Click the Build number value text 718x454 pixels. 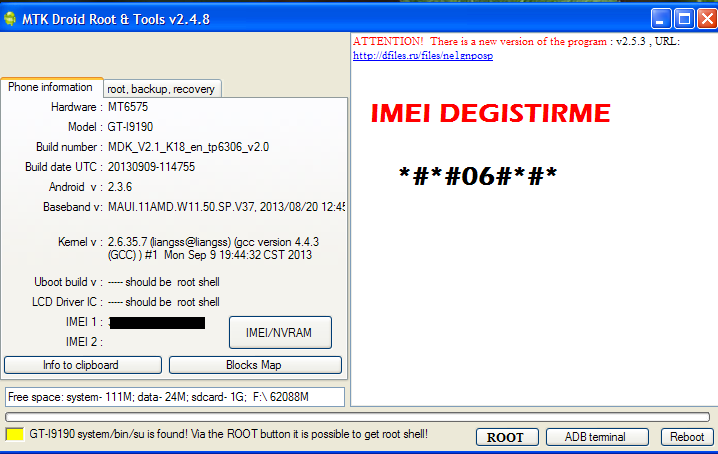pos(188,147)
